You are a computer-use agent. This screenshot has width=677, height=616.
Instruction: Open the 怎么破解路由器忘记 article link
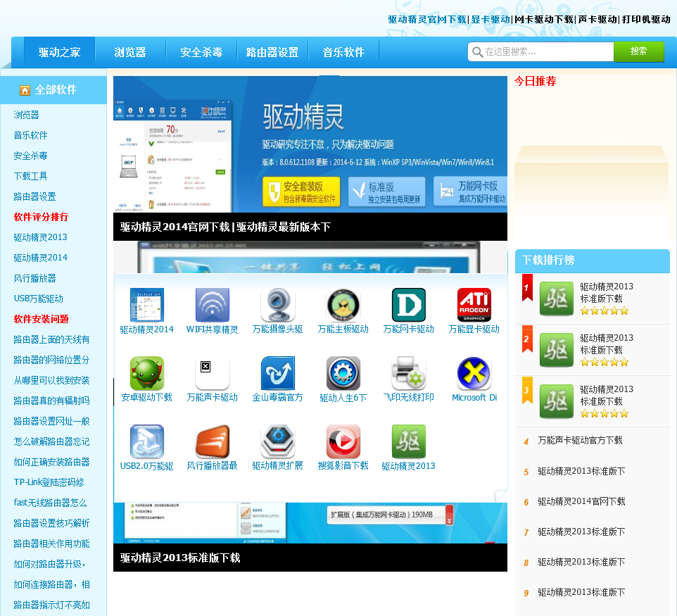point(52,441)
